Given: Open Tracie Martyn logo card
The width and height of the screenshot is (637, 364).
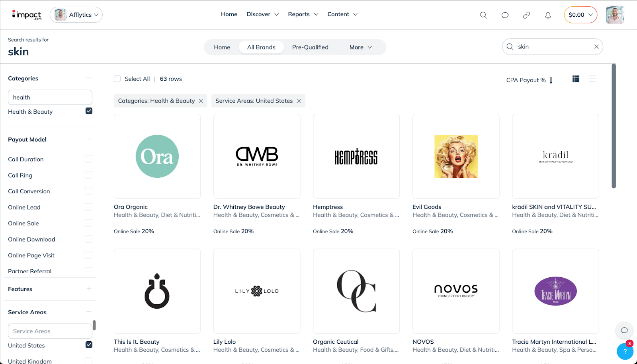Looking at the screenshot, I should [555, 291].
